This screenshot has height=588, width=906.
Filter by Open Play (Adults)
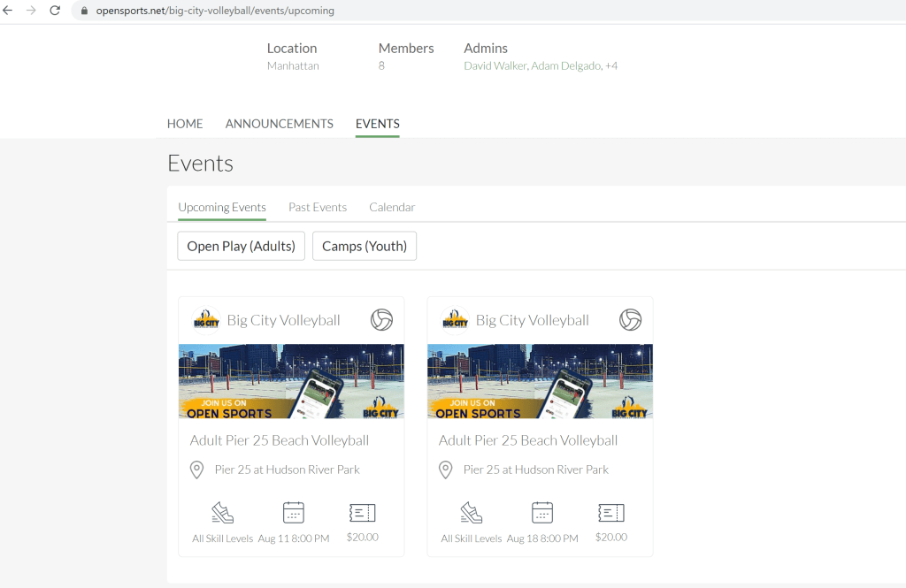coord(241,246)
